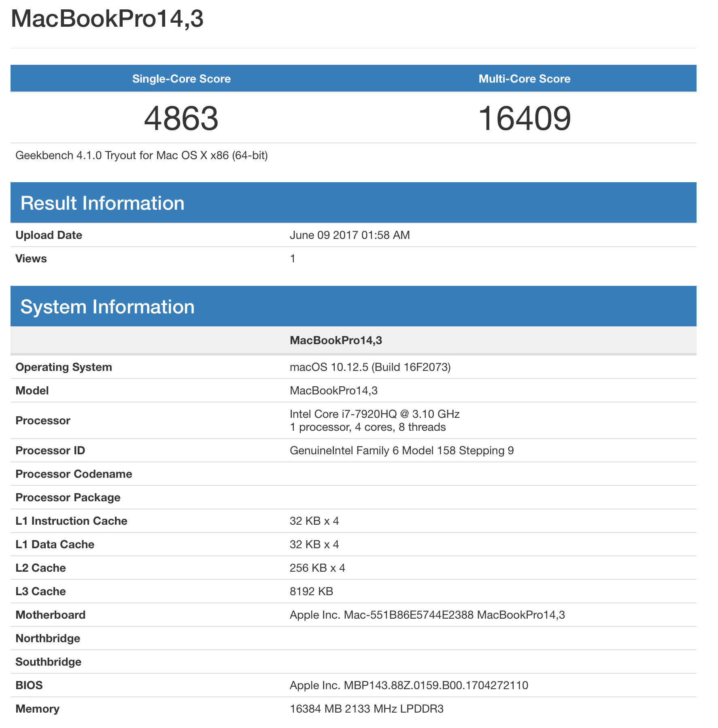This screenshot has width=718, height=728.
Task: Click the MacBookPro14,3 table column header
Action: pos(336,341)
